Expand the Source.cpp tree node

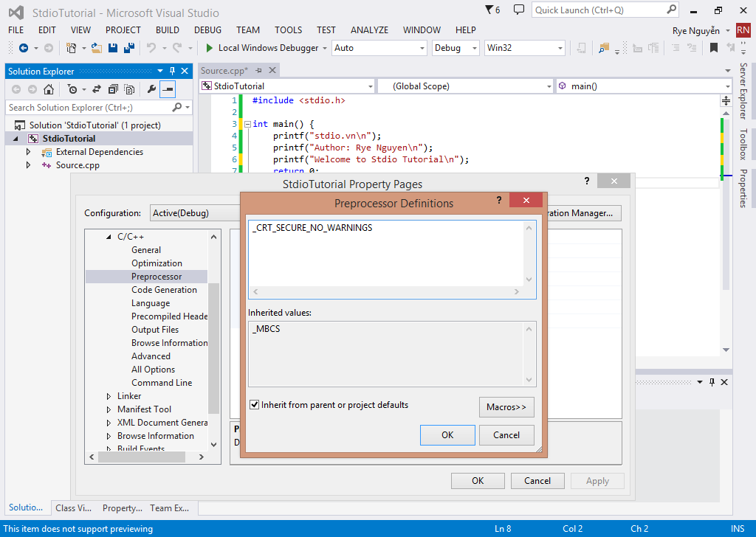(x=28, y=164)
